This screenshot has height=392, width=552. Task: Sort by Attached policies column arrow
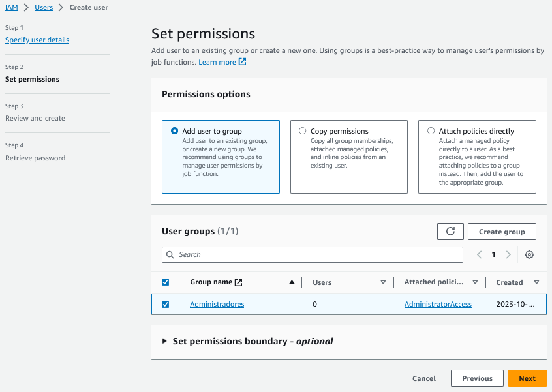475,282
